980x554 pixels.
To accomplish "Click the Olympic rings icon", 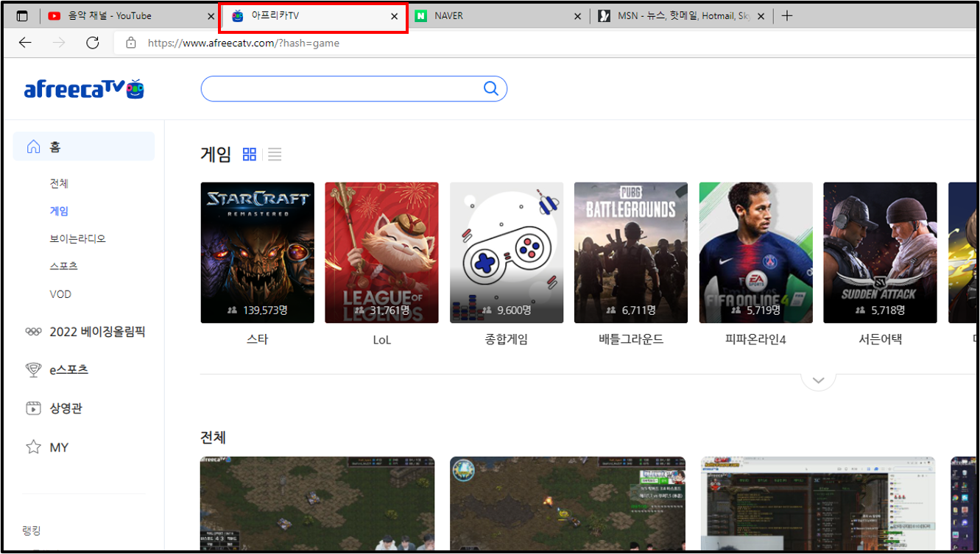I will (33, 332).
